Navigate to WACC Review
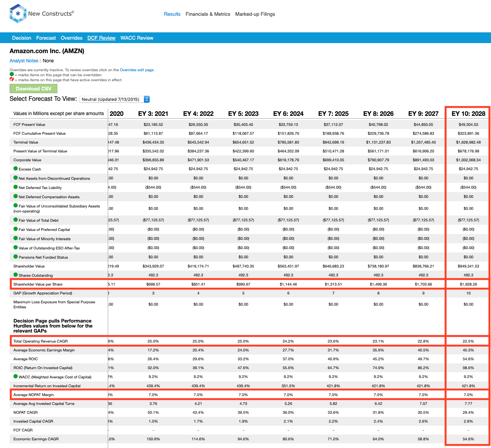The width and height of the screenshot is (491, 448). point(137,38)
